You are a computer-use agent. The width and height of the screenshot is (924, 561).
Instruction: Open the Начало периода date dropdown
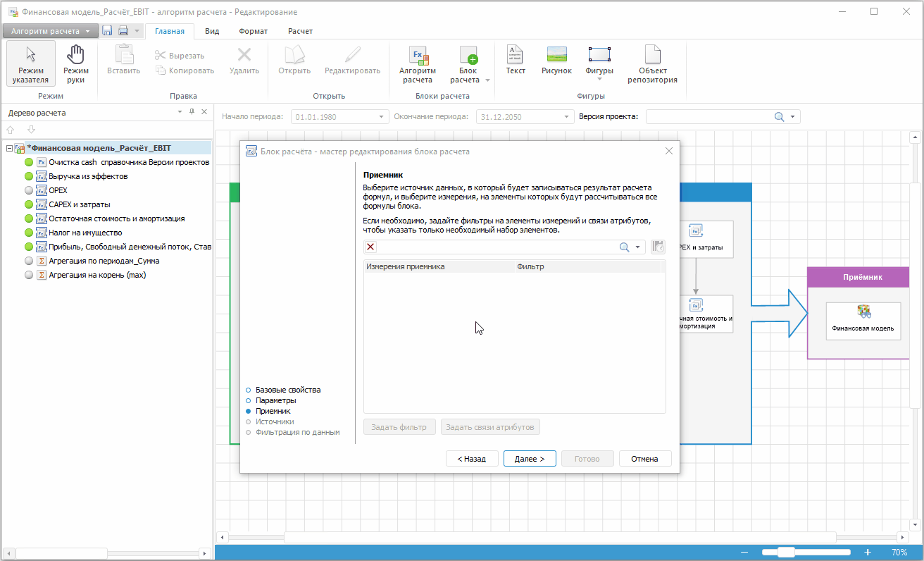click(x=382, y=117)
